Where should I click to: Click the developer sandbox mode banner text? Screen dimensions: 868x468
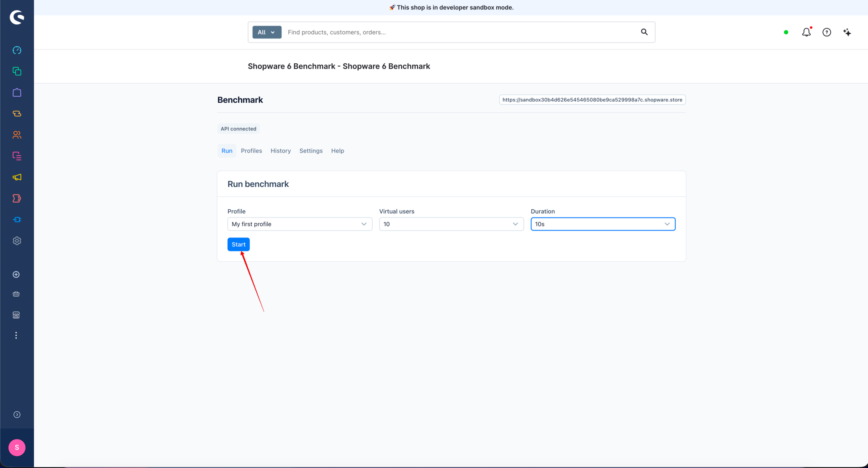pos(451,7)
